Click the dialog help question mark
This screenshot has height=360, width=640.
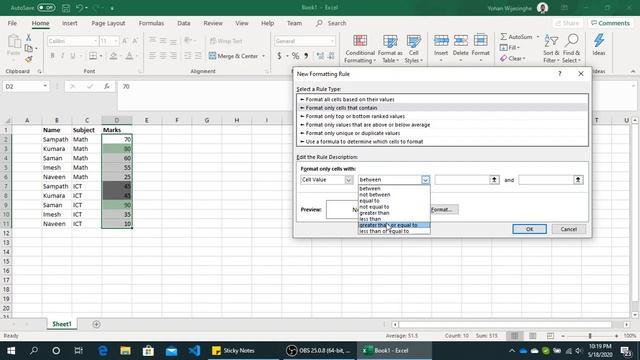click(x=560, y=73)
